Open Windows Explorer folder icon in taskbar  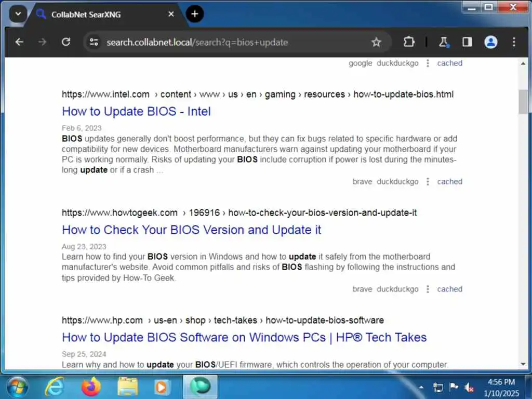[x=128, y=387]
